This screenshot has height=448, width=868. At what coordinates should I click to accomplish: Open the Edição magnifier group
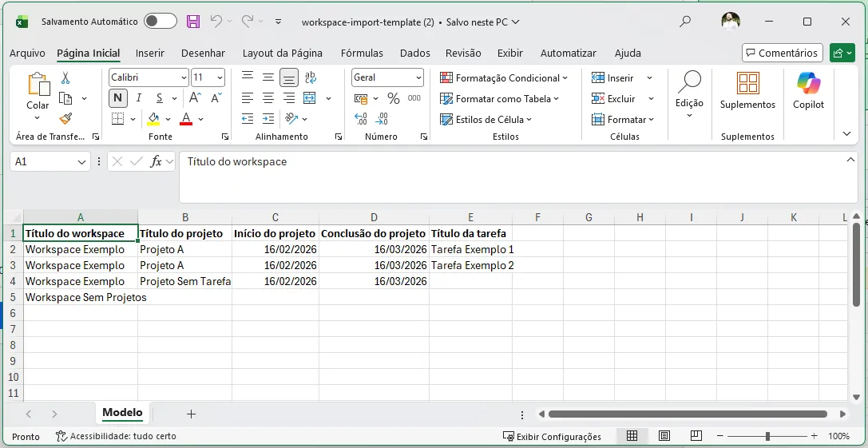click(x=689, y=94)
